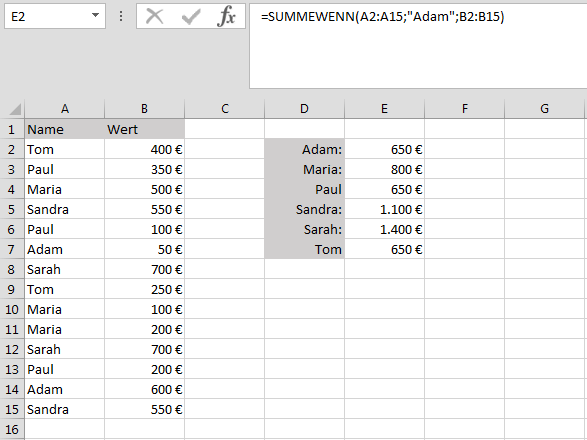This screenshot has width=587, height=440.
Task: Click the 'Sarah:' label in column D
Action: pyautogui.click(x=304, y=229)
